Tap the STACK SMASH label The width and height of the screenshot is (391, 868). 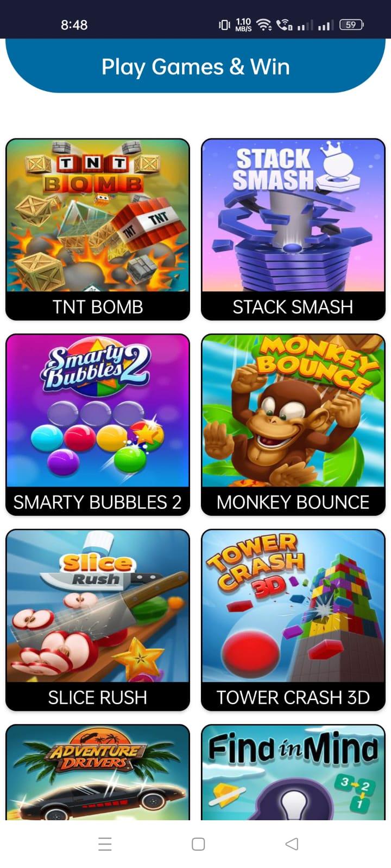pyautogui.click(x=293, y=307)
